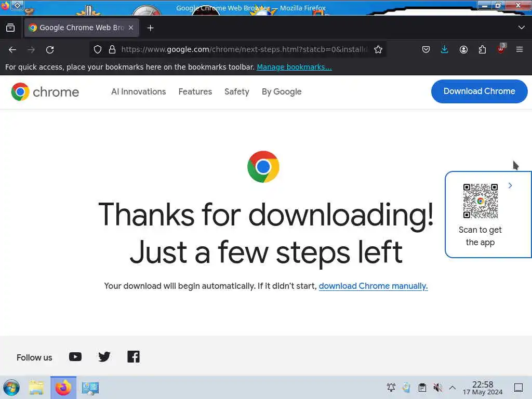Open Firefox account menu
Viewport: 532px width, 399px height.
coord(463,49)
